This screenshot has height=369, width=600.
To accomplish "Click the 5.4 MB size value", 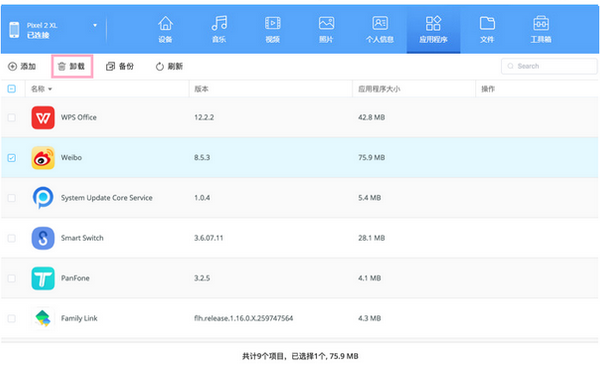I will click(x=370, y=198).
